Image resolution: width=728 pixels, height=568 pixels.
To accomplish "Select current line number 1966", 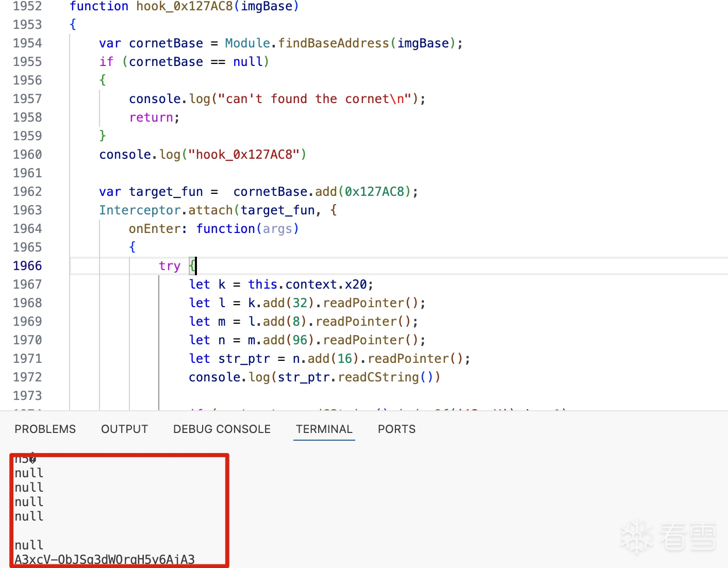I will click(x=27, y=266).
